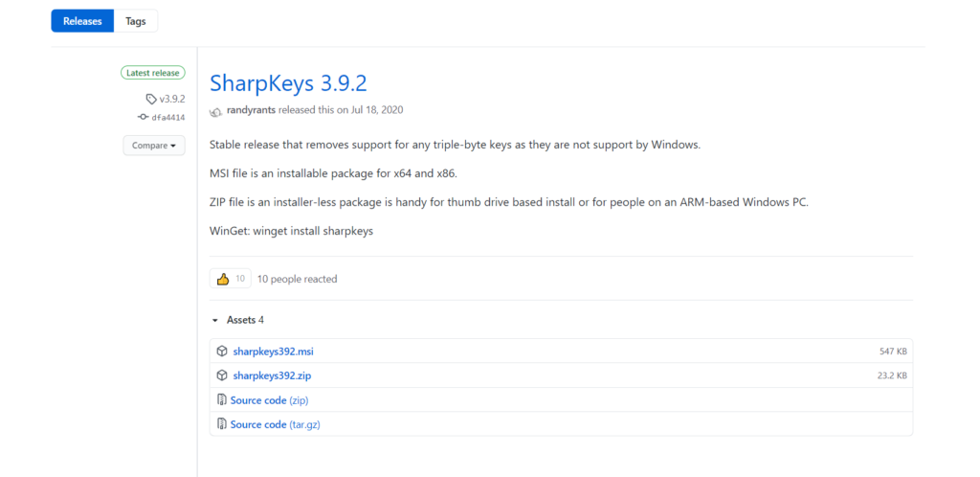Switch to the Tags tab

coord(136,21)
